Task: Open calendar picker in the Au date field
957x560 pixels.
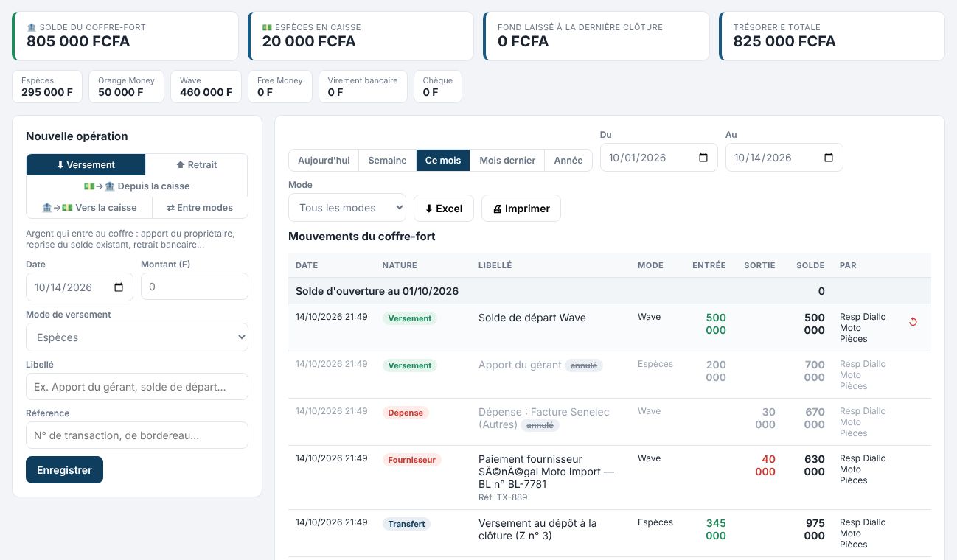Action: (x=828, y=158)
